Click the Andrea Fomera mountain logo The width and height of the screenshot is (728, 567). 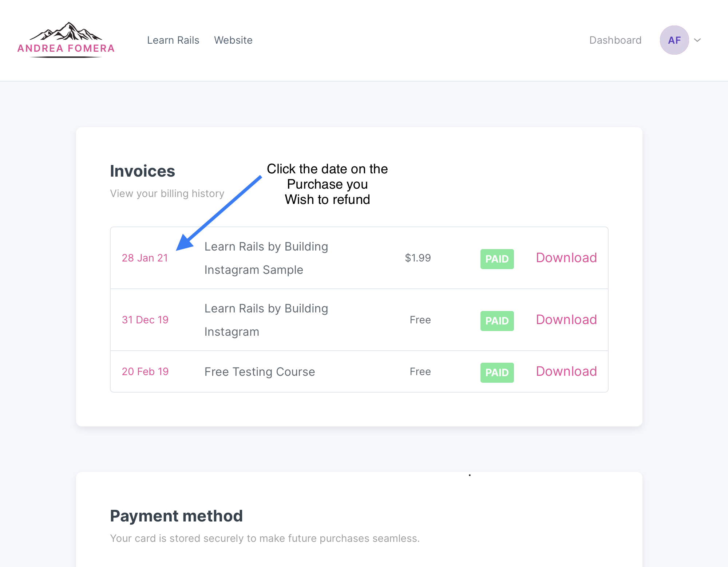tap(66, 40)
